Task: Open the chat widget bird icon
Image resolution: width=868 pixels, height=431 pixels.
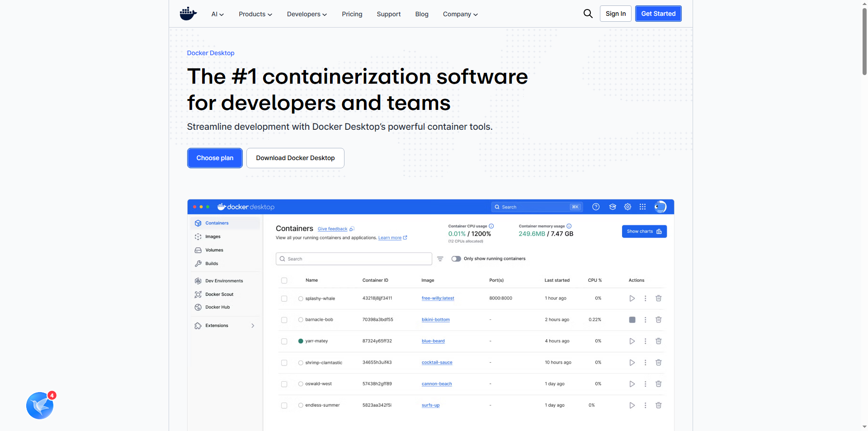Action: 40,405
